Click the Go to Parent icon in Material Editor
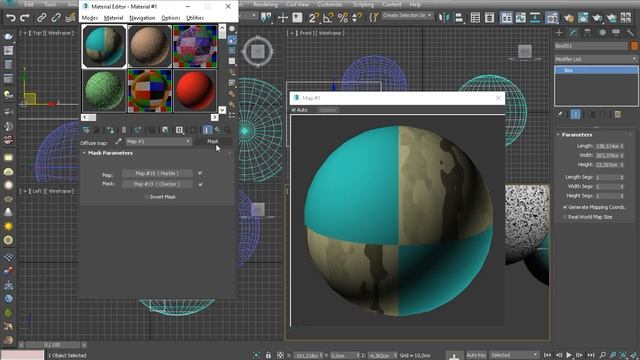 [x=217, y=130]
